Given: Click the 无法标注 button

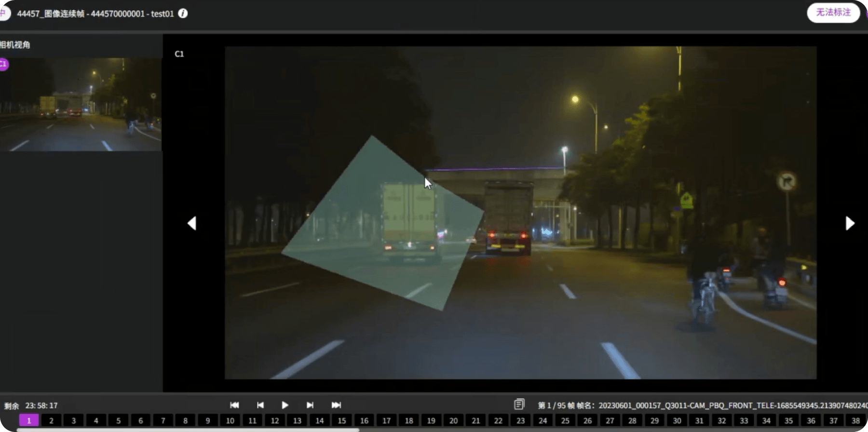Looking at the screenshot, I should (833, 13).
